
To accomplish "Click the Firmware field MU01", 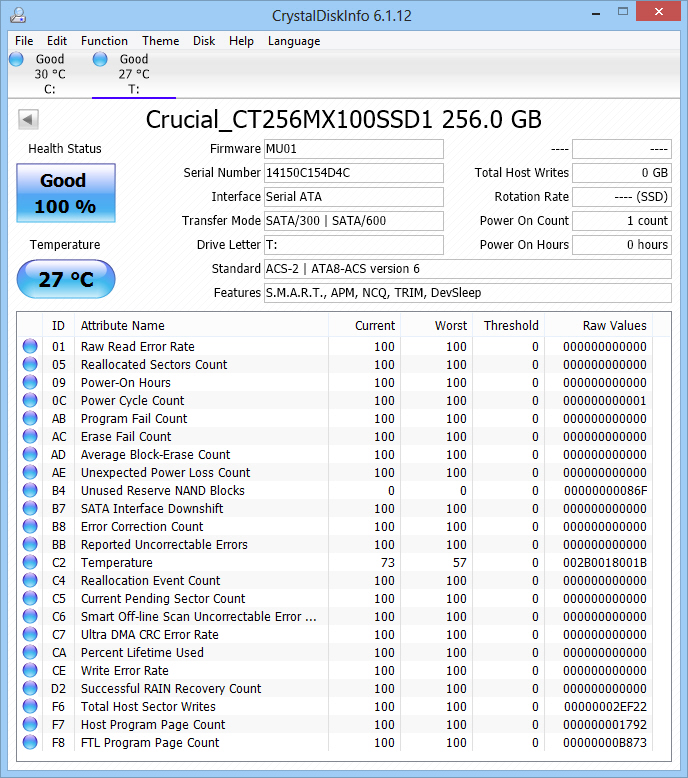I will click(354, 149).
